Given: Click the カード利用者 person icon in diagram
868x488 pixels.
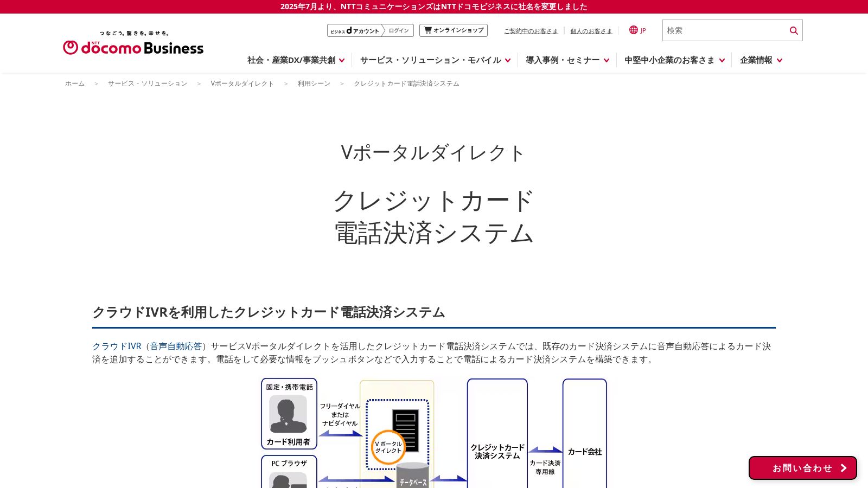Looking at the screenshot, I should point(288,414).
